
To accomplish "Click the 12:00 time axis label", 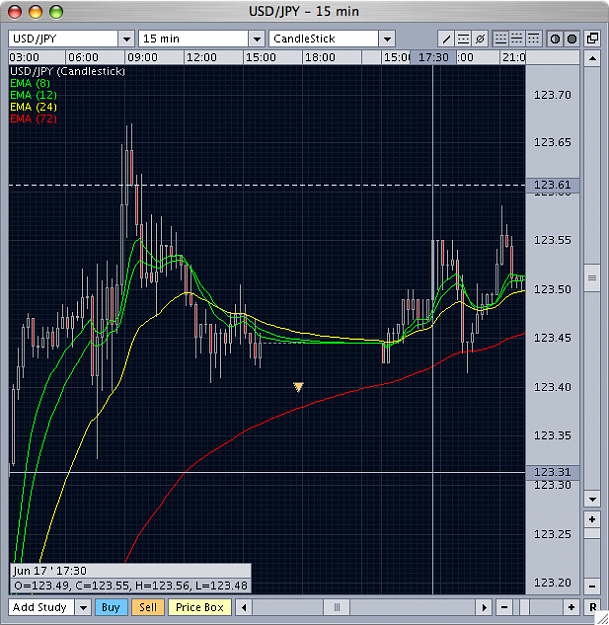I will coord(201,57).
